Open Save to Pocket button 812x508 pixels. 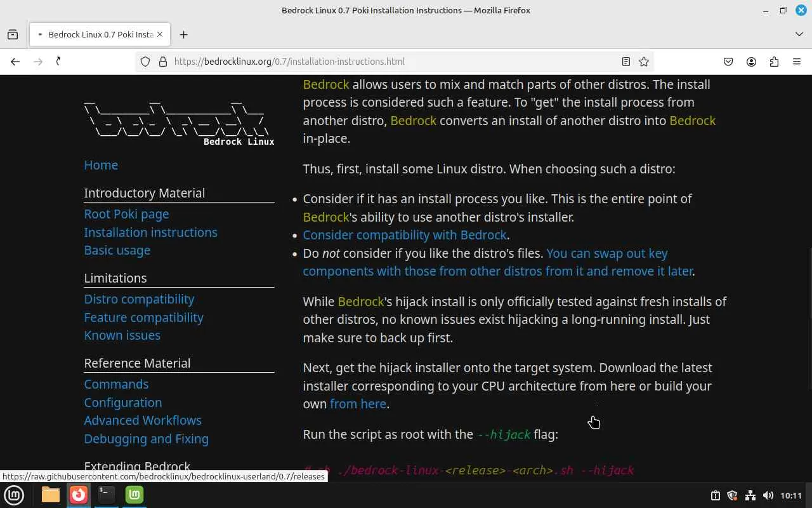(x=728, y=62)
